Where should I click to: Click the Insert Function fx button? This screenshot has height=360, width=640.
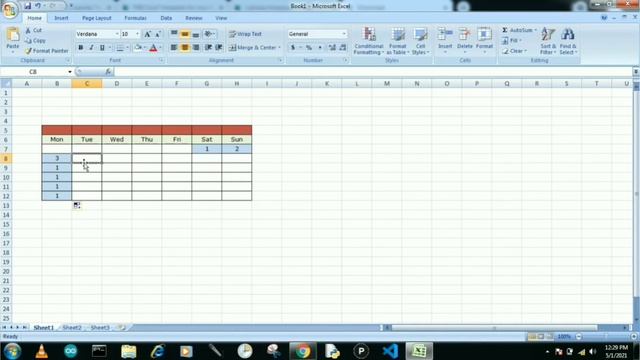tap(108, 72)
